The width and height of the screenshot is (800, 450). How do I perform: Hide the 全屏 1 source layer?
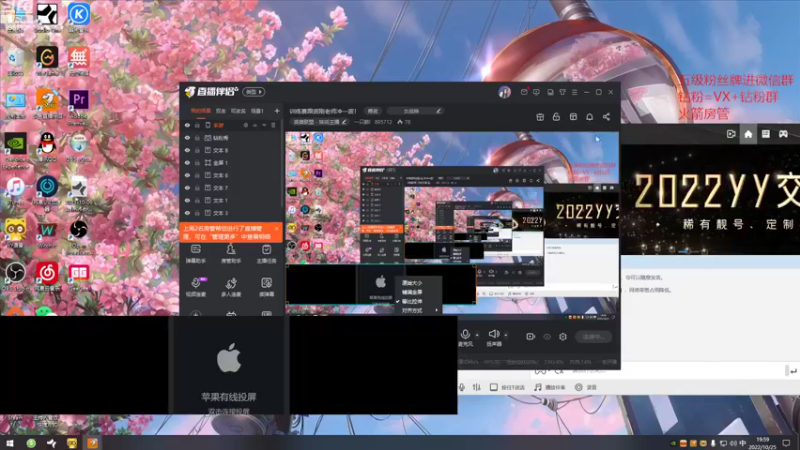click(x=187, y=163)
